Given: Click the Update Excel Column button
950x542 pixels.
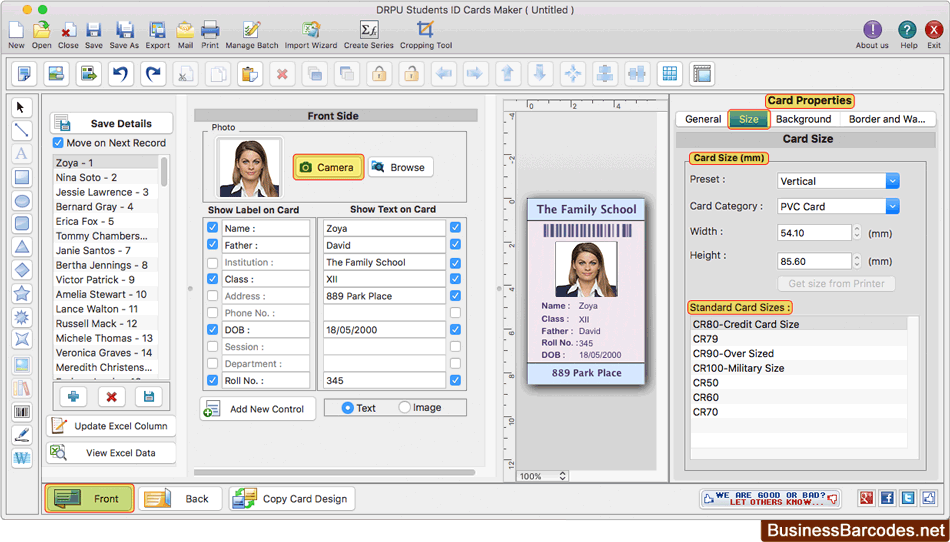Looking at the screenshot, I should click(x=111, y=426).
